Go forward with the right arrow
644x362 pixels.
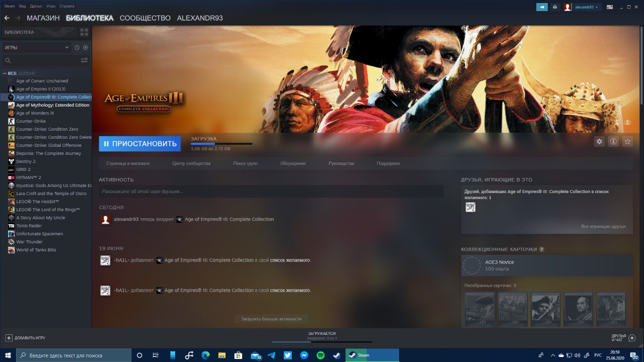pyautogui.click(x=18, y=18)
